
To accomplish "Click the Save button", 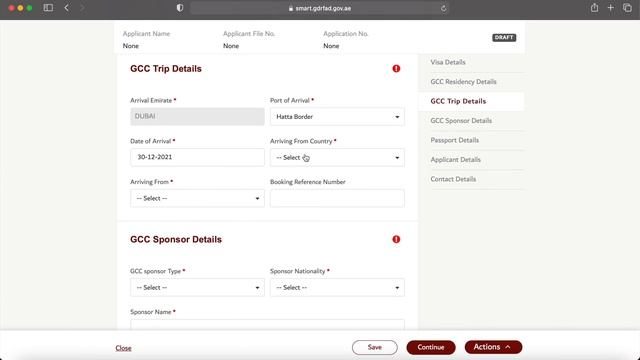I will [x=375, y=347].
